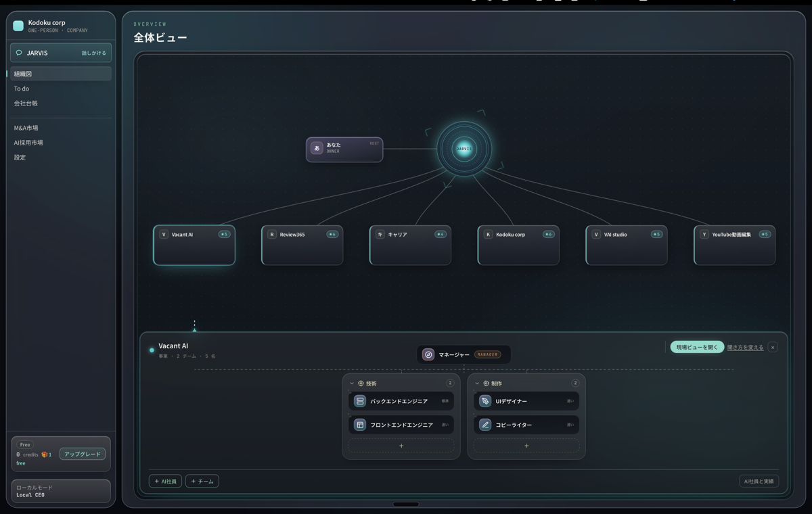
Task: Open the JARVIS chat bubble icon
Action: point(19,53)
